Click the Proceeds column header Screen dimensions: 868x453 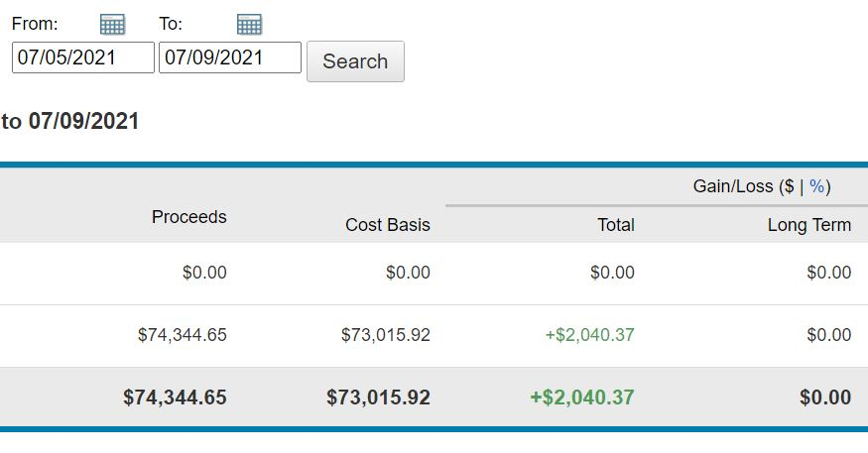[x=188, y=217]
